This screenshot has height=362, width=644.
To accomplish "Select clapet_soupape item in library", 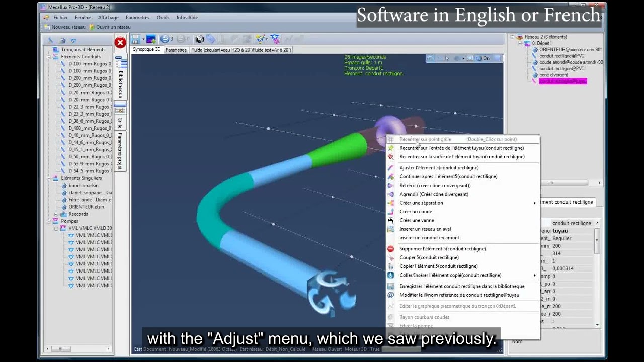I will tap(90, 193).
